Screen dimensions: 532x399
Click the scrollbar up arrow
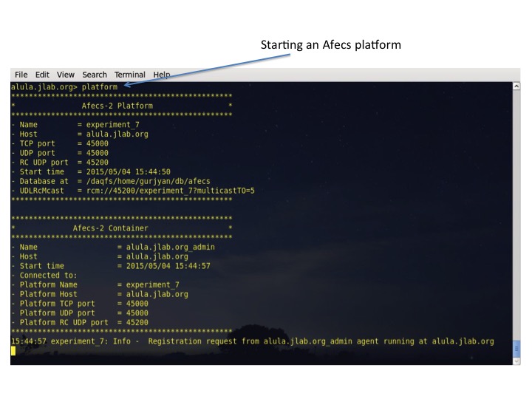[516, 86]
